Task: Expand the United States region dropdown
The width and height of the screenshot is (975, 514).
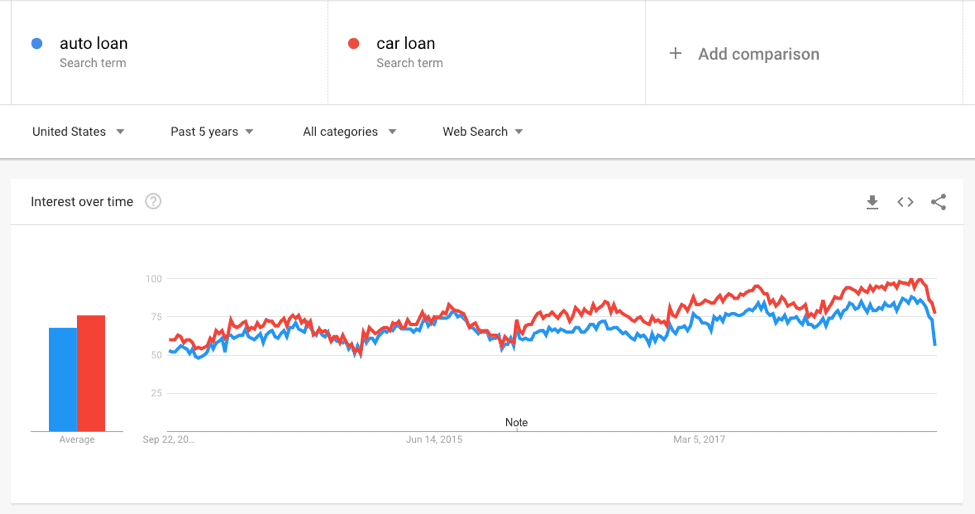Action: click(x=78, y=132)
